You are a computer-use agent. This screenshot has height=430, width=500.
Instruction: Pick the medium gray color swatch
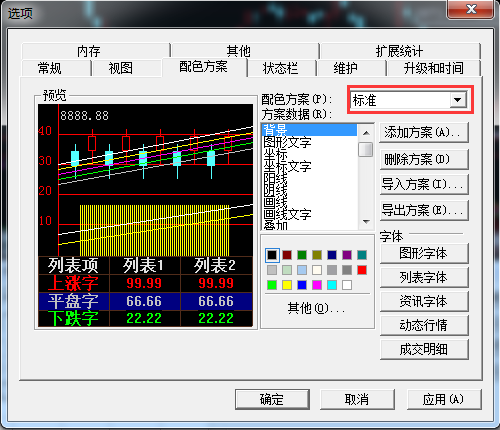[332, 270]
